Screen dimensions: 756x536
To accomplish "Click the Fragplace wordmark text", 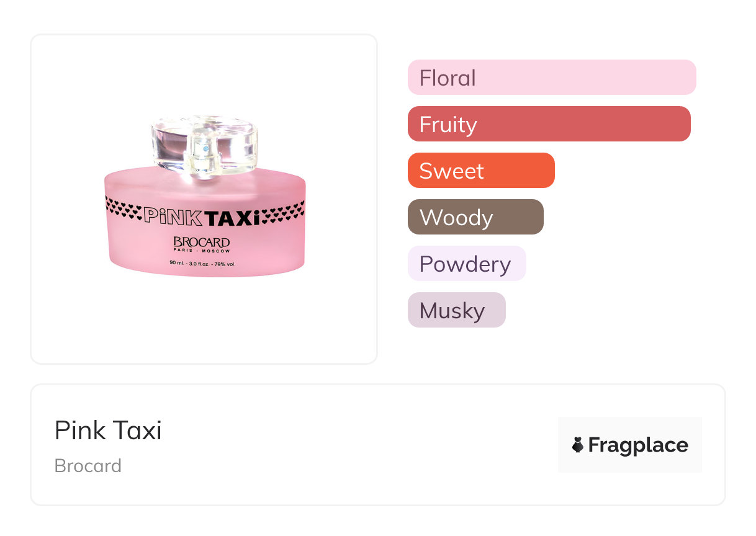I will coord(638,445).
